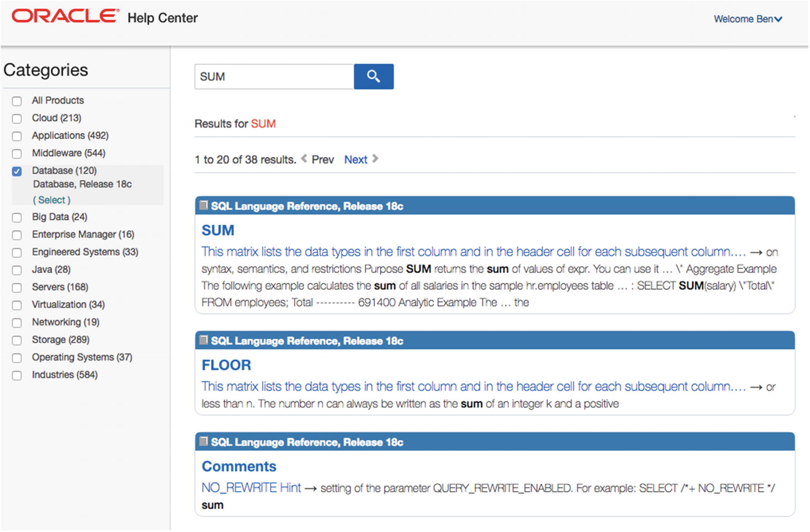Click the document icon in the FLOOR result header
Viewport: 810px width, 532px height.
click(x=204, y=340)
